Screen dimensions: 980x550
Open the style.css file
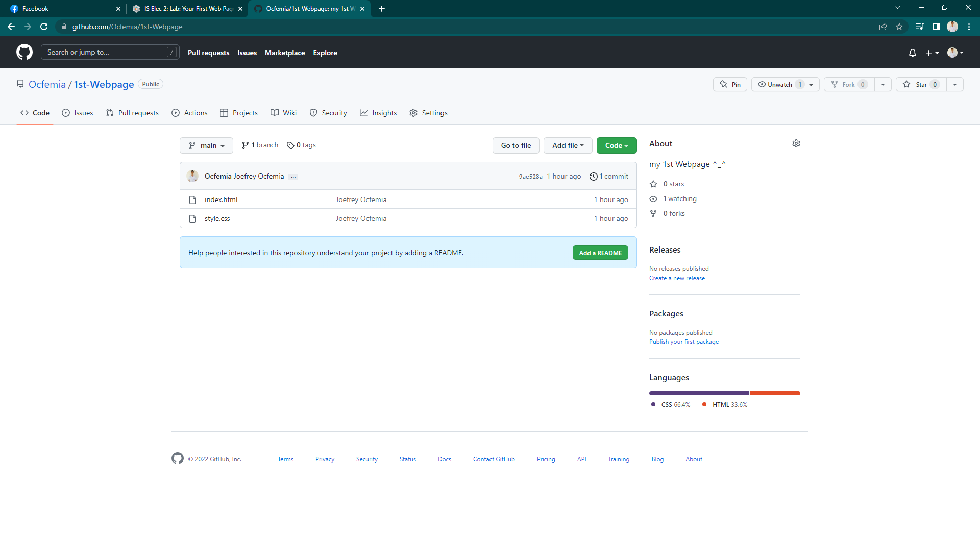217,218
